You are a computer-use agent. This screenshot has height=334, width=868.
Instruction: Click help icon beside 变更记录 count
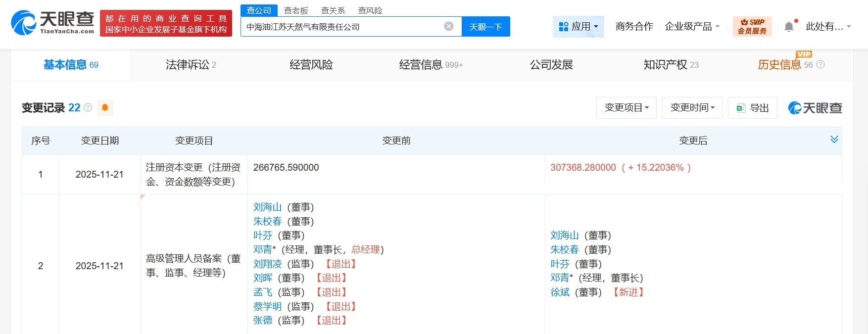pyautogui.click(x=88, y=108)
